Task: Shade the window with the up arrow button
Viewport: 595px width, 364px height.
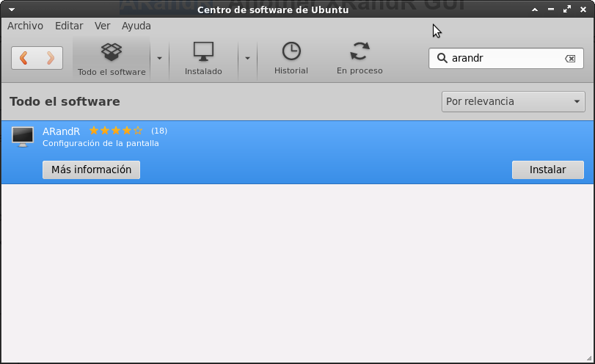Action: click(x=535, y=10)
